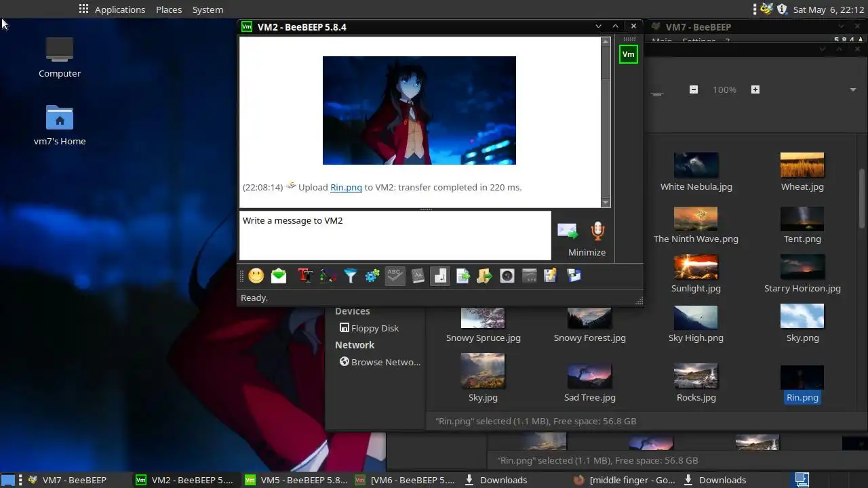The height and width of the screenshot is (488, 868).
Task: Select the Tent.png file
Action: [x=802, y=225]
